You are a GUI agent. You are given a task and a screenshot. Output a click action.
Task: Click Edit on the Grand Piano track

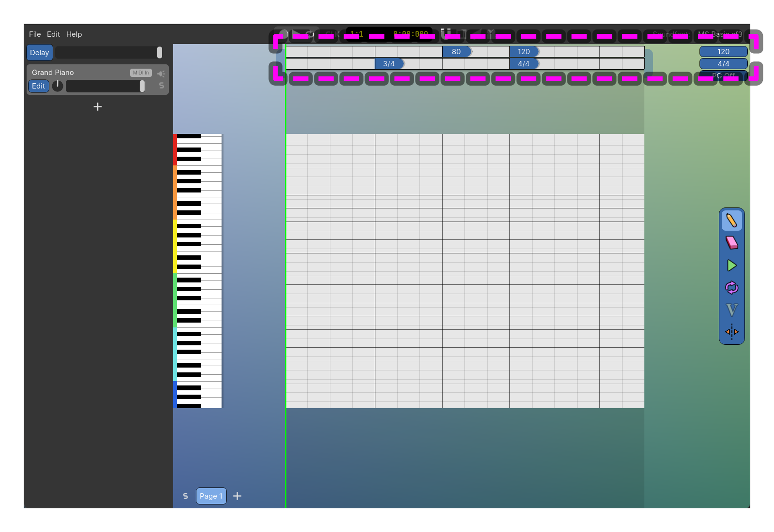38,86
